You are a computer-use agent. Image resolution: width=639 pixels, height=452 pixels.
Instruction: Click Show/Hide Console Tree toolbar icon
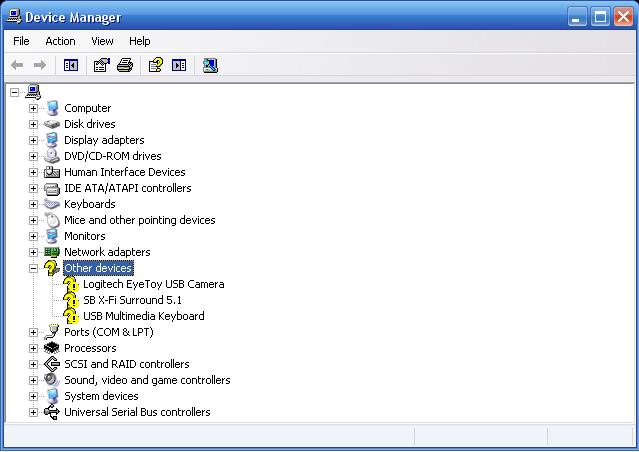(x=71, y=65)
